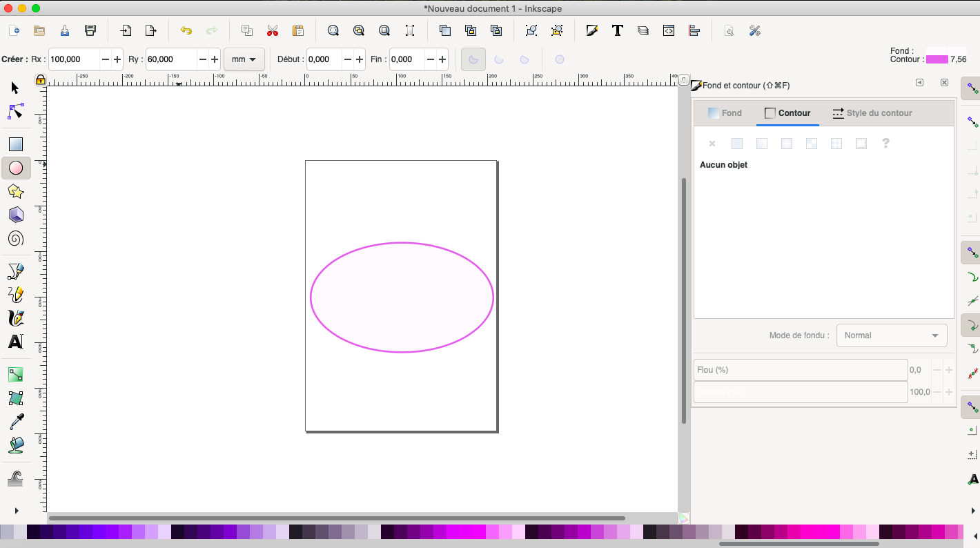This screenshot has height=548, width=980.
Task: Select the Dropper color picker tool
Action: (x=15, y=422)
